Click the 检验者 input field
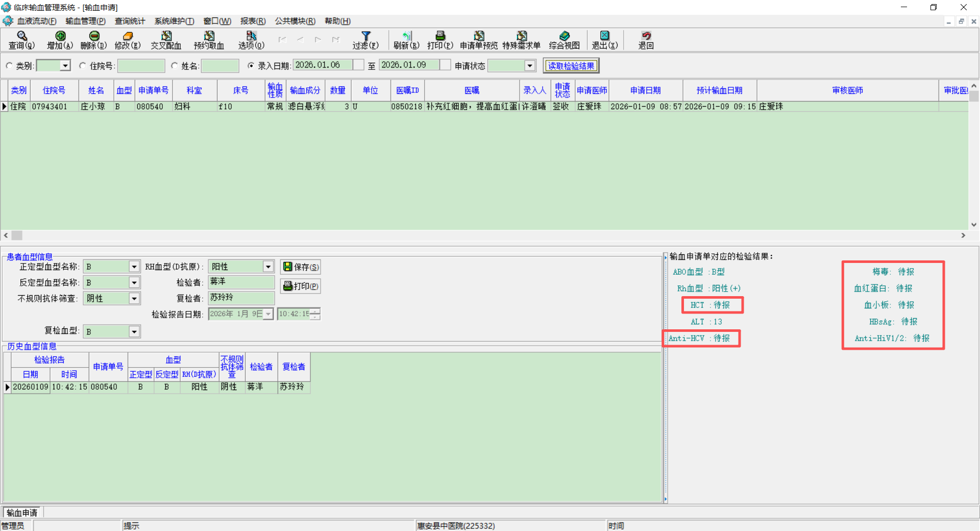 [241, 282]
